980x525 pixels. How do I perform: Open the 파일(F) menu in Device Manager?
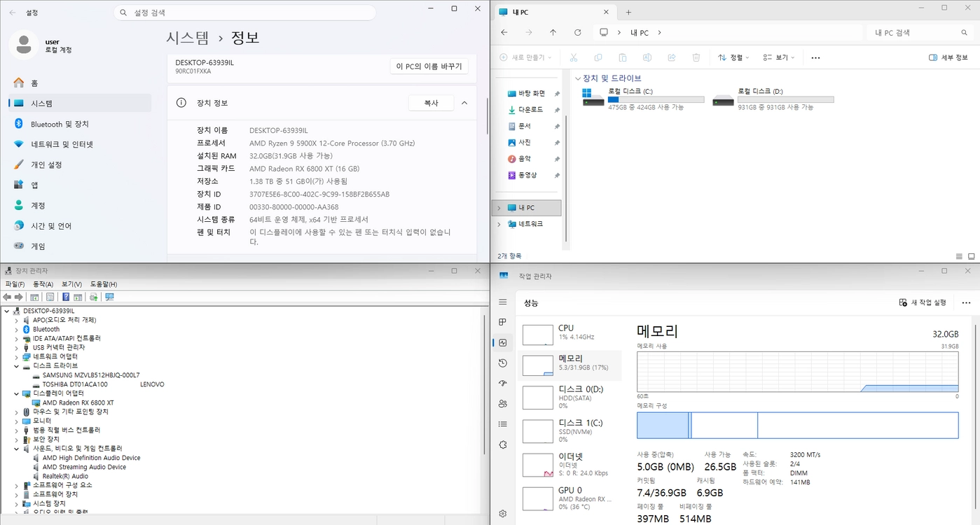tap(15, 284)
